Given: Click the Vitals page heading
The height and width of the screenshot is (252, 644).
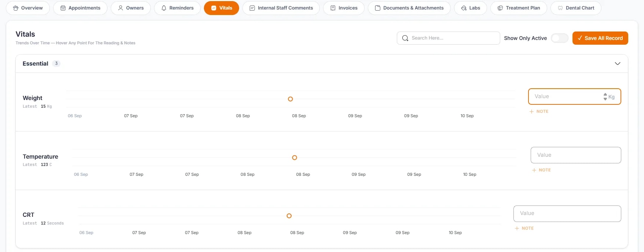Looking at the screenshot, I should coord(25,34).
